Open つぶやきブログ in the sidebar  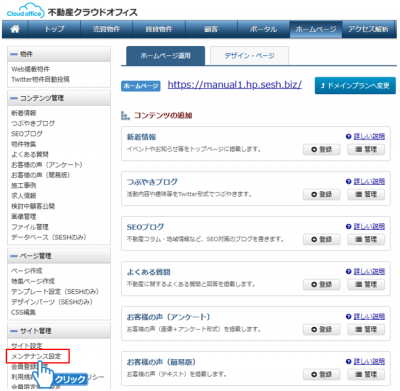(33, 123)
